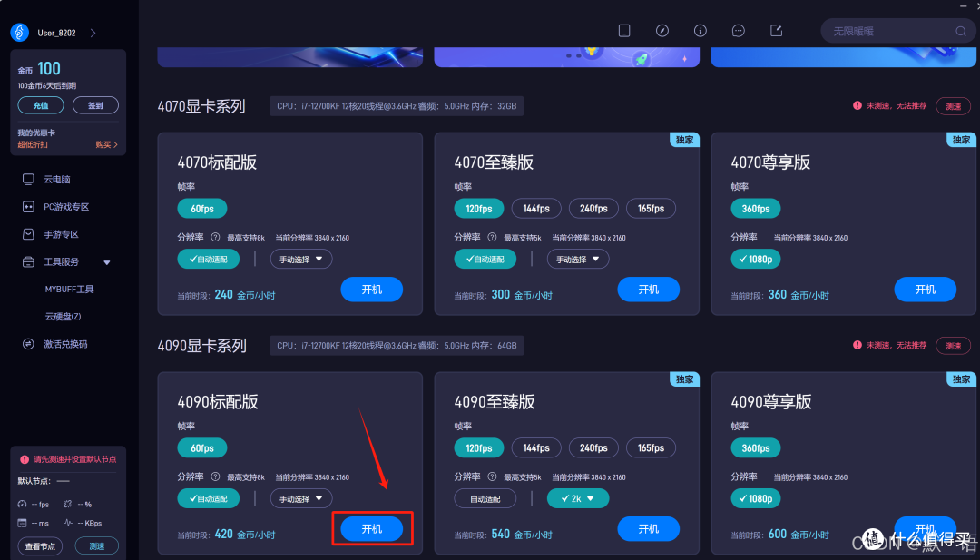
Task: Click resolution help icon in 4090至臻版
Action: [492, 476]
